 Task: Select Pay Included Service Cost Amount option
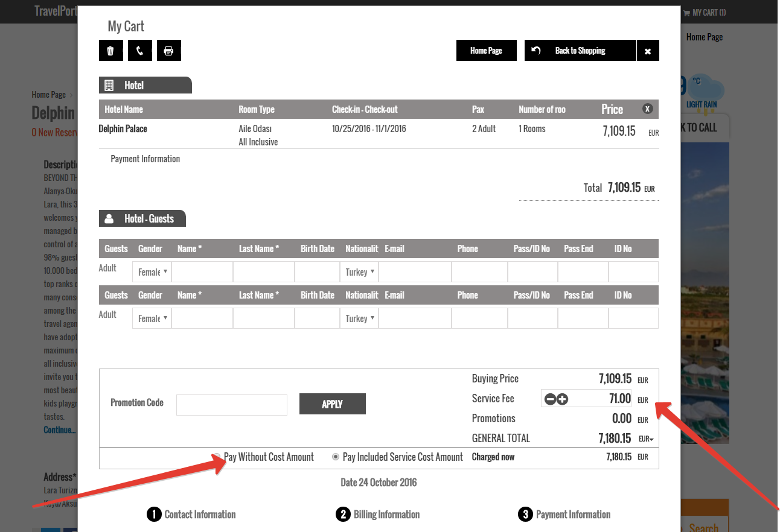coord(336,457)
